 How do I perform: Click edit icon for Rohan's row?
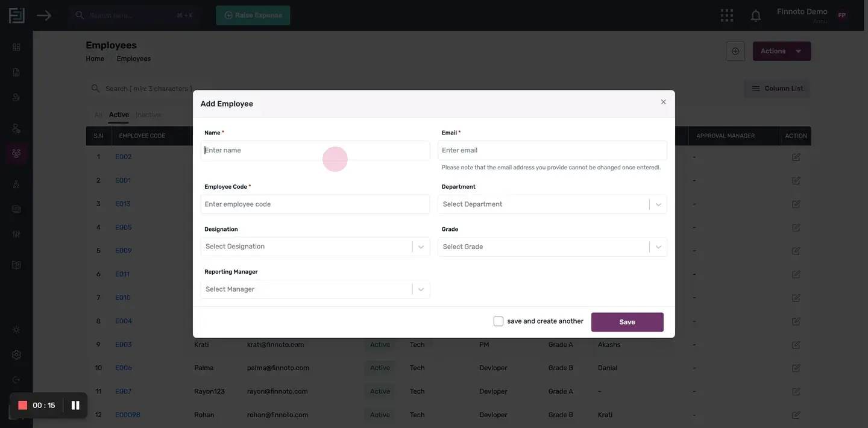click(x=796, y=415)
